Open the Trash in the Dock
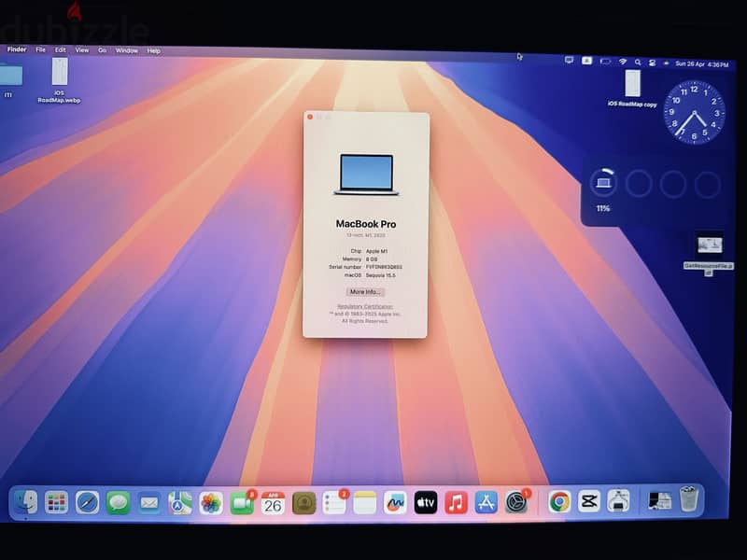Image resolution: width=747 pixels, height=560 pixels. click(x=689, y=498)
